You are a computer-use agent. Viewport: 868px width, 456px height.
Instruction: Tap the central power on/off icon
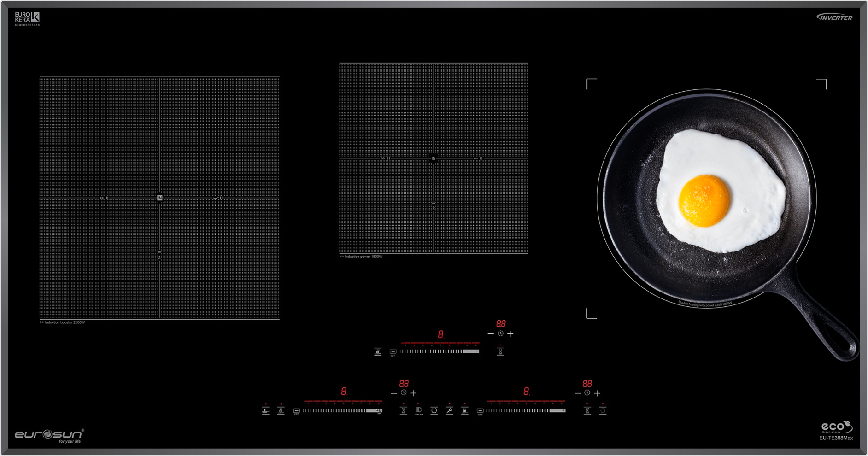434,410
